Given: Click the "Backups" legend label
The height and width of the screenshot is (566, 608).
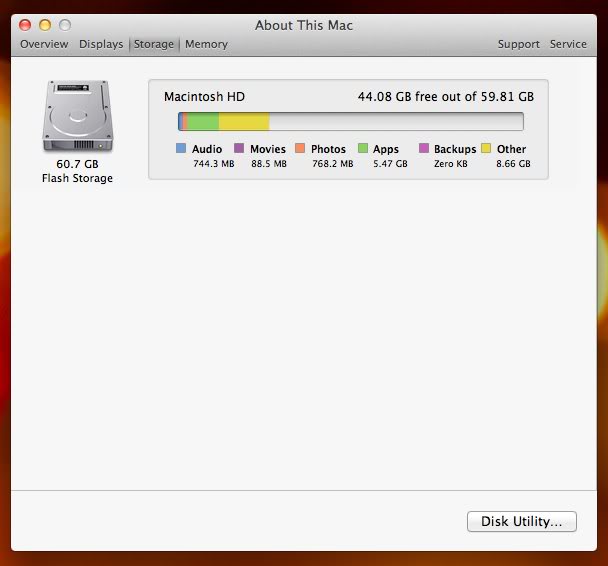Looking at the screenshot, I should 455,149.
